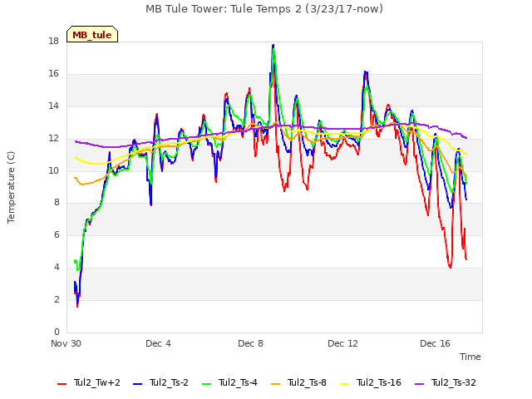Click the 2 y-axis tick label
This screenshot has height=399, width=532.
(57, 299)
